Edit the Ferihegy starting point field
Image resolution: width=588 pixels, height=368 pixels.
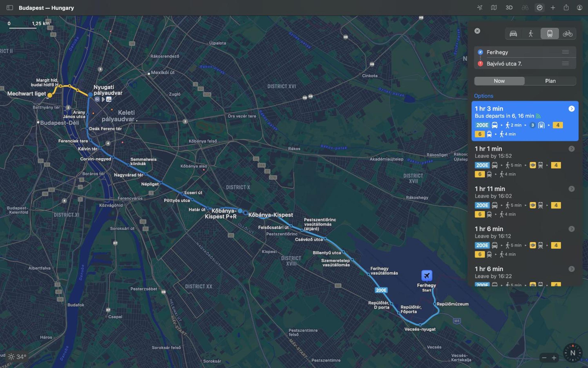pos(525,52)
